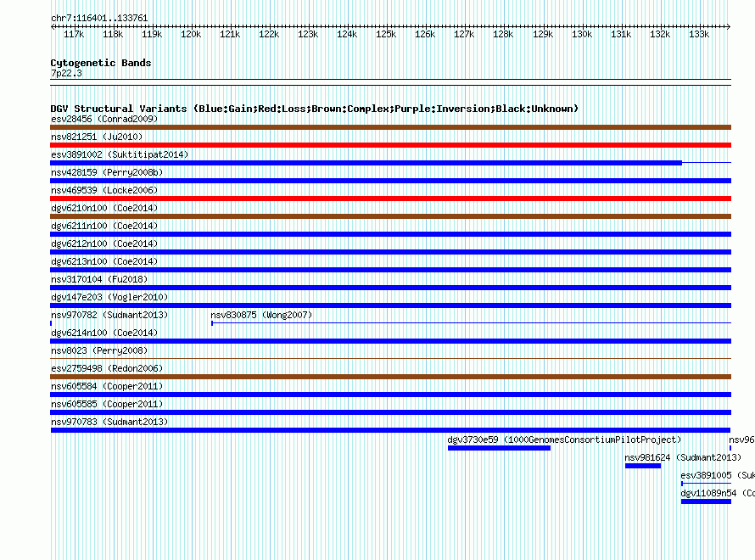Screen dimensions: 755x560
Task: Click nsv3170104 (Fu2018) label
Action: [x=99, y=279]
